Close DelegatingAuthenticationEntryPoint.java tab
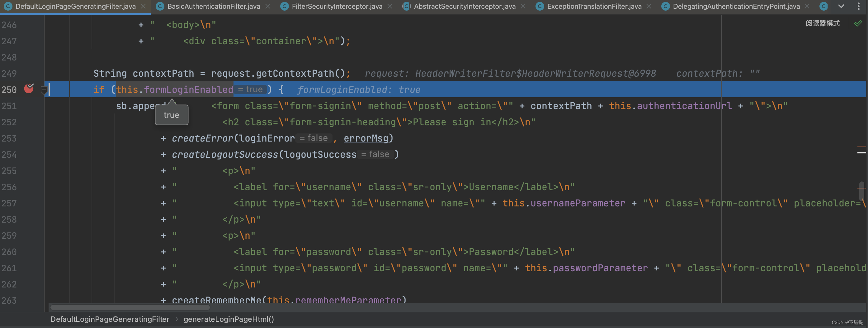This screenshot has height=328, width=868. pyautogui.click(x=807, y=7)
